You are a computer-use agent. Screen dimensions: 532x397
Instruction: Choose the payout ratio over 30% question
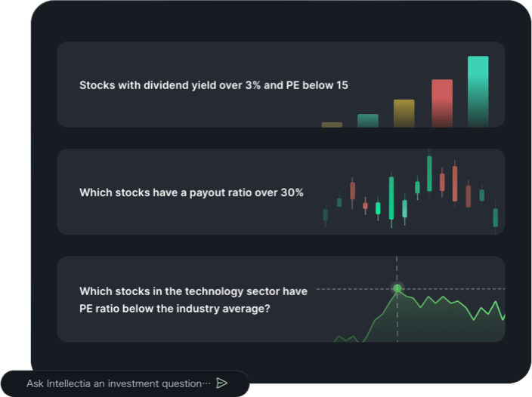pyautogui.click(x=191, y=192)
